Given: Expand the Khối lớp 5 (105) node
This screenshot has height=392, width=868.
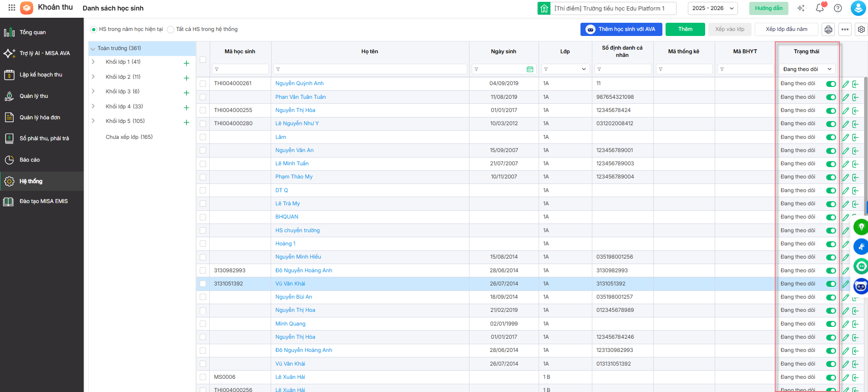Looking at the screenshot, I should [x=93, y=121].
